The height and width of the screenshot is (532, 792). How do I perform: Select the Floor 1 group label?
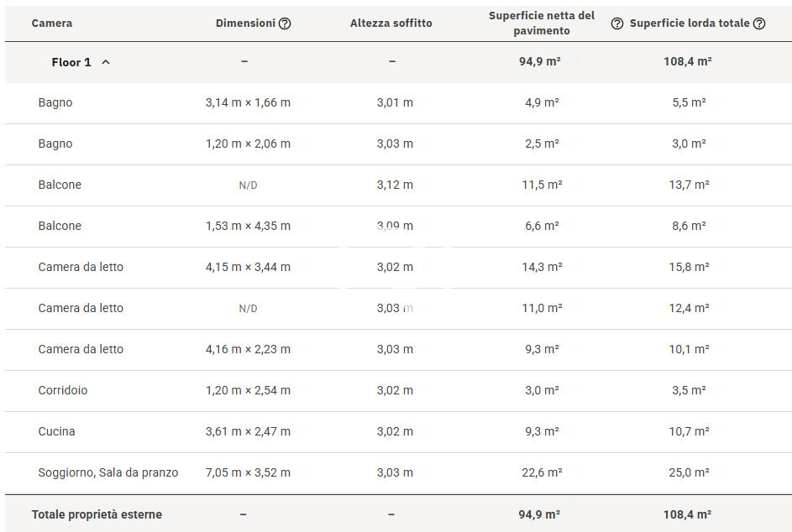pyautogui.click(x=71, y=62)
